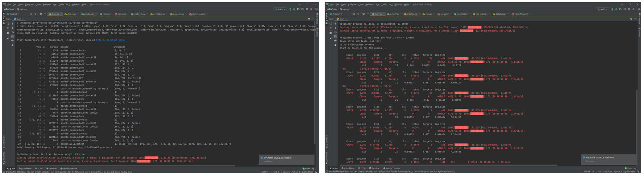Click horizontal scrollbar of left Run console

[x=126, y=165]
